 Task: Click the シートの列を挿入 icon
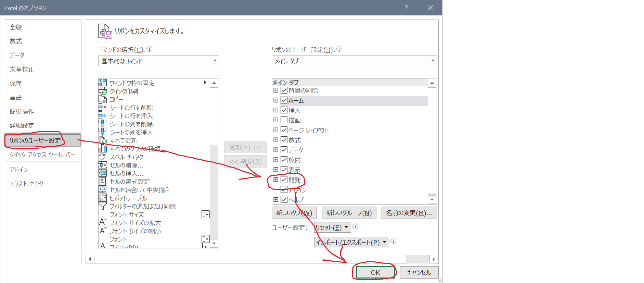tap(102, 132)
